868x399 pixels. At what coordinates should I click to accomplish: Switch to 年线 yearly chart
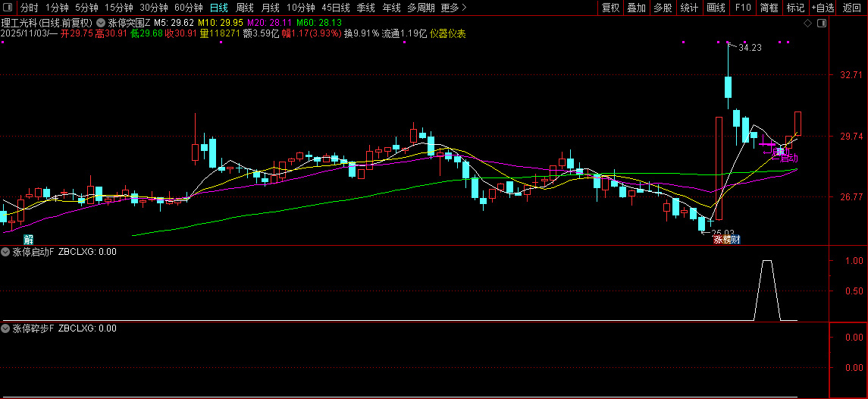click(x=391, y=8)
